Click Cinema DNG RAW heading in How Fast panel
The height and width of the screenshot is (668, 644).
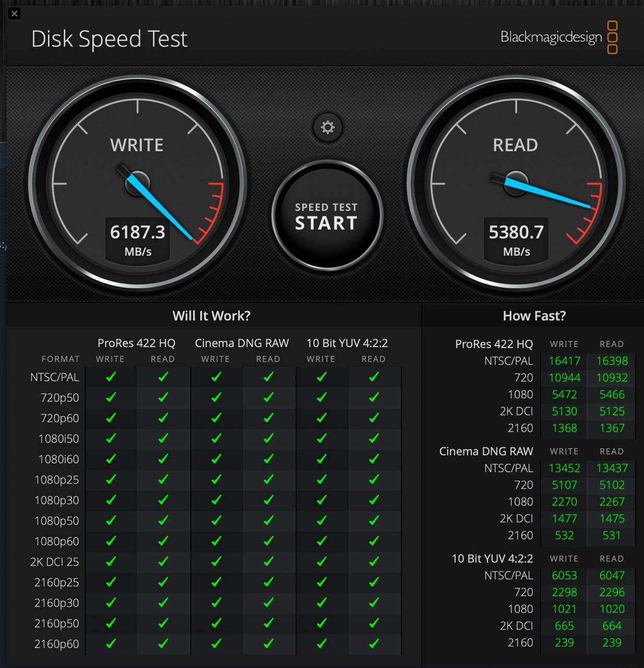pos(486,451)
